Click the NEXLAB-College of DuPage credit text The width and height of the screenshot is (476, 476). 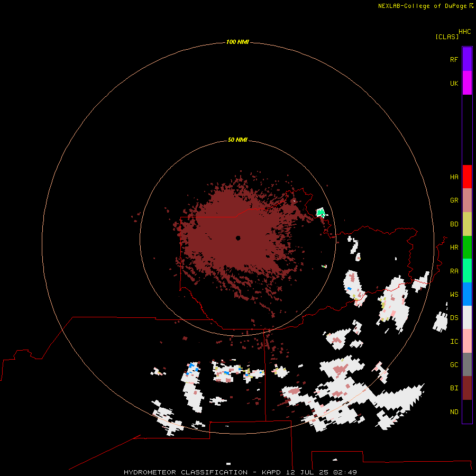pos(423,6)
